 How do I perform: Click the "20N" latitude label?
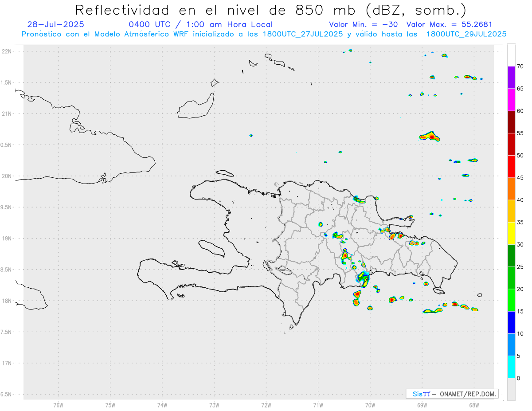tap(7, 176)
